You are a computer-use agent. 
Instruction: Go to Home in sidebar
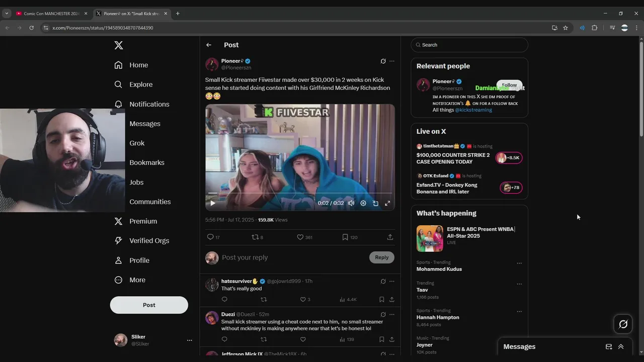point(131,65)
